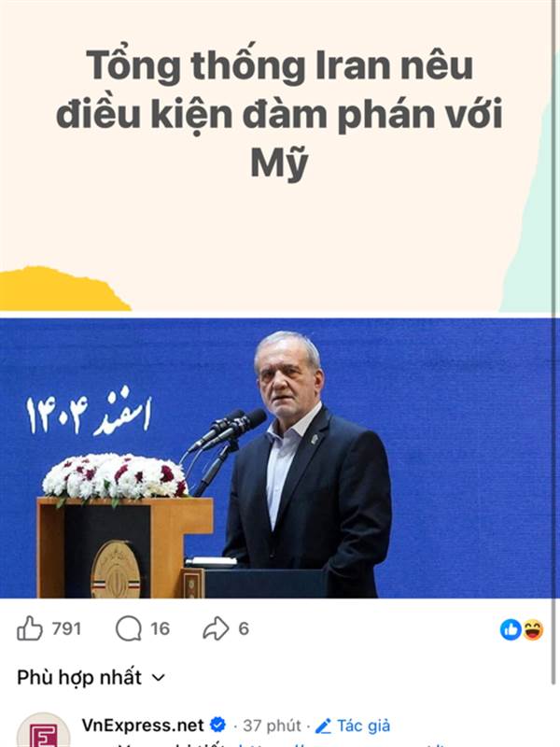Tap the share arrow icon
The width and height of the screenshot is (560, 747).
[x=216, y=628]
